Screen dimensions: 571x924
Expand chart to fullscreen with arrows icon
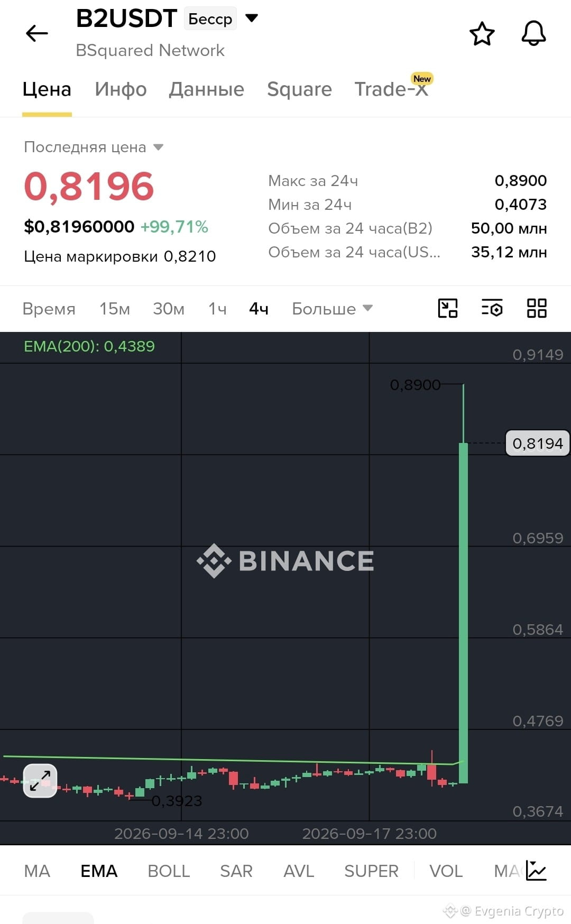pyautogui.click(x=40, y=781)
